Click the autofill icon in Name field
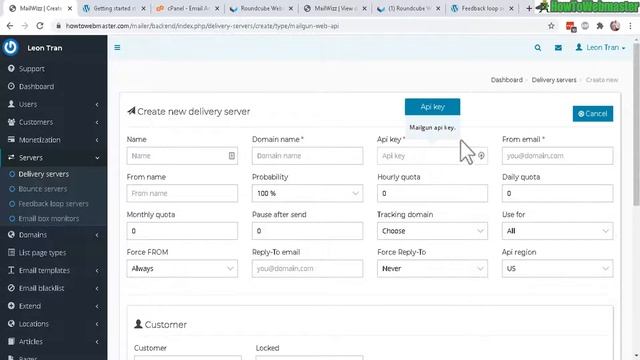The height and width of the screenshot is (360, 640). (231, 156)
